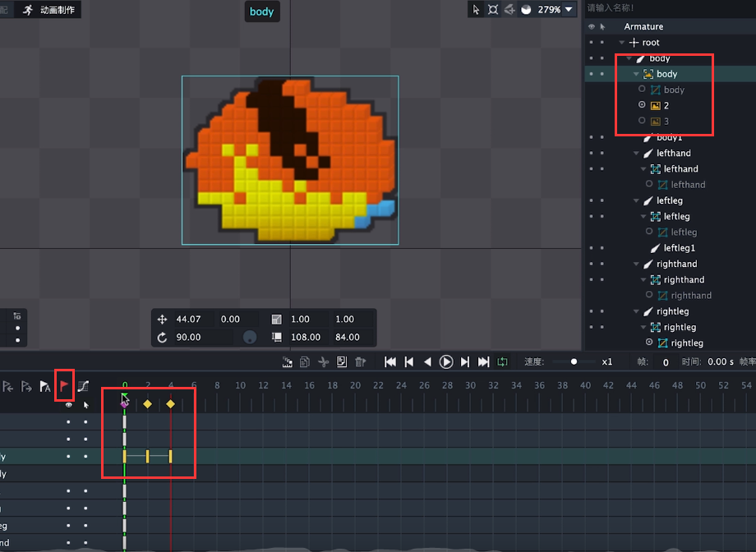Screen dimensions: 756x552
Task: Click the move keyframe right flag icon
Action: tap(26, 387)
